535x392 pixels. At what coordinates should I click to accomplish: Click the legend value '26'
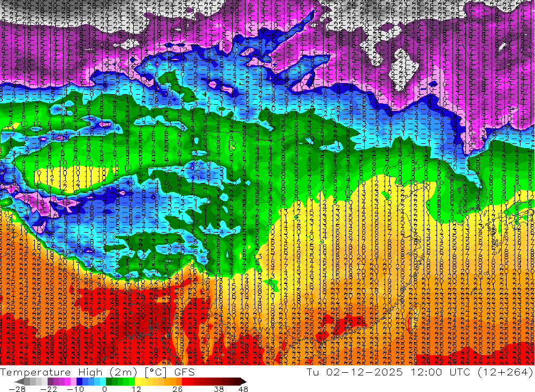(x=178, y=389)
